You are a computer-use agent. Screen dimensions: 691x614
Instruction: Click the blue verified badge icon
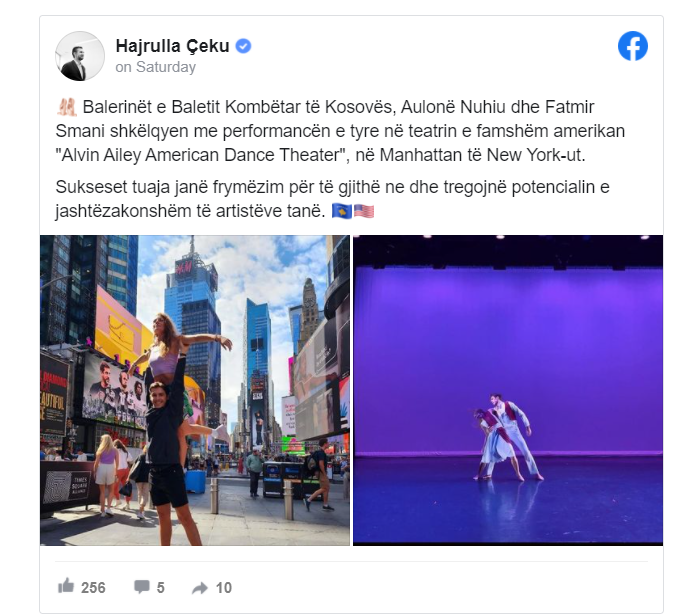pyautogui.click(x=243, y=46)
